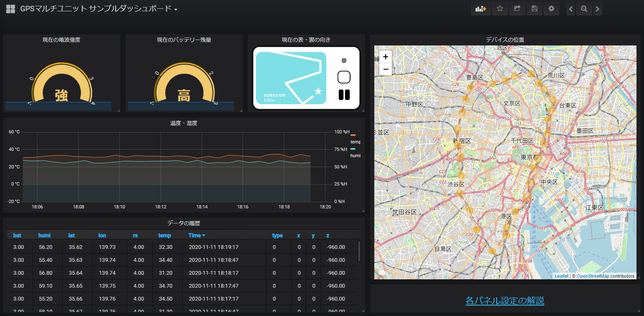Sort table by rs column
The width and height of the screenshot is (644, 316).
coord(135,235)
